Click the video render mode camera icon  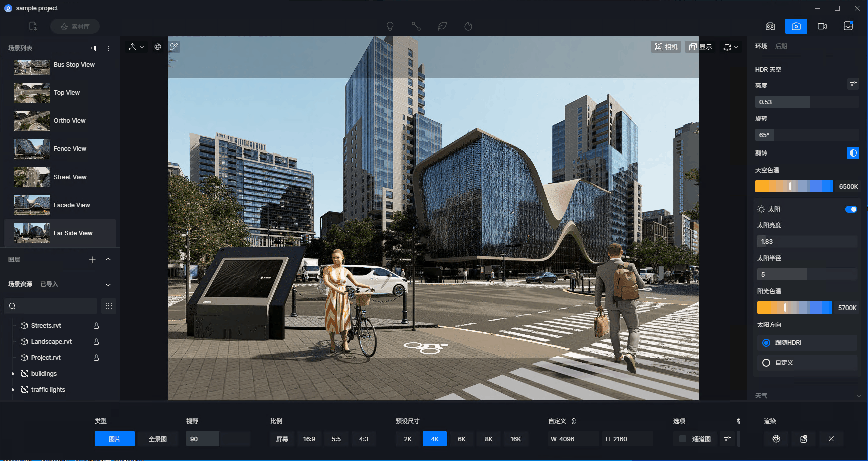click(822, 26)
